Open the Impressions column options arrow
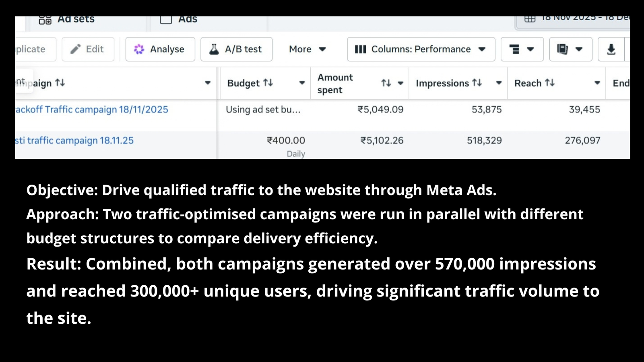Screen dimensions: 644x362 click(x=499, y=83)
